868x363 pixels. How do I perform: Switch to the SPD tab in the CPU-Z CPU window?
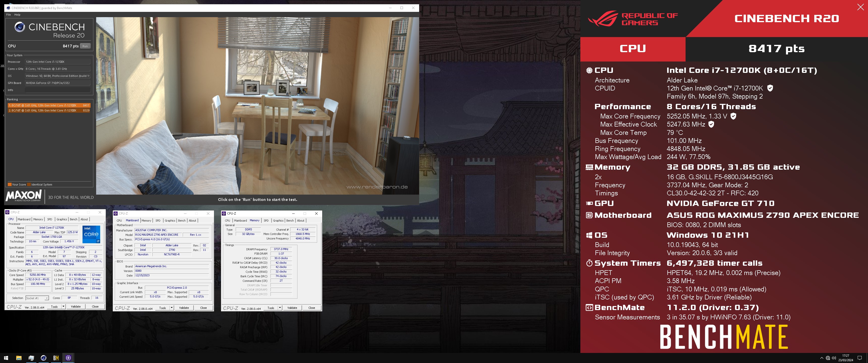click(49, 219)
